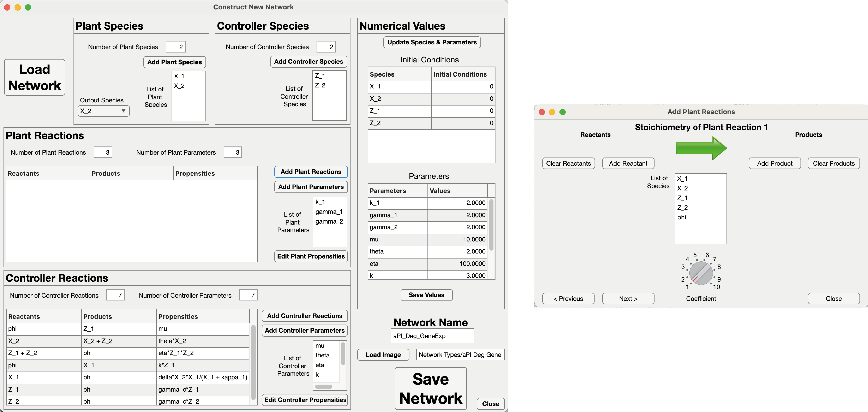This screenshot has height=412, width=868.
Task: Select gamma_1 in List of Plant Parameters
Action: (x=330, y=212)
